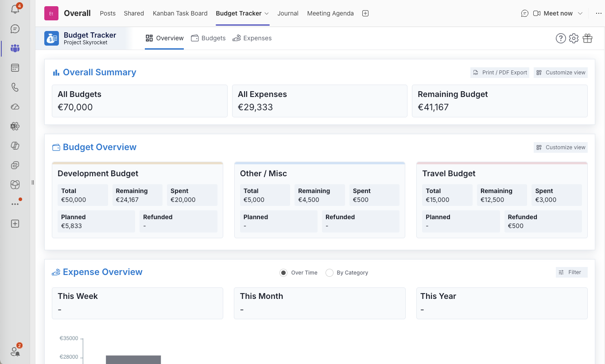Show more apps ellipsis in sidebar

(15, 204)
